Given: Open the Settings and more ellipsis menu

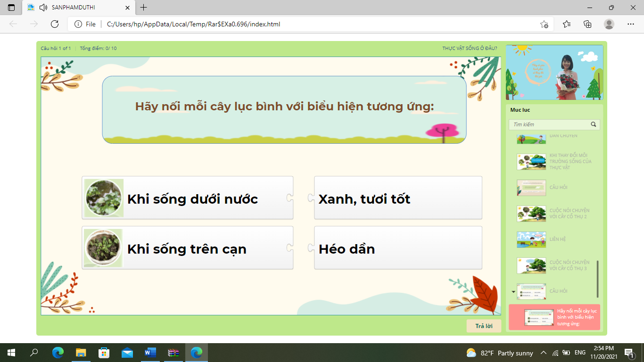Looking at the screenshot, I should pos(631,24).
